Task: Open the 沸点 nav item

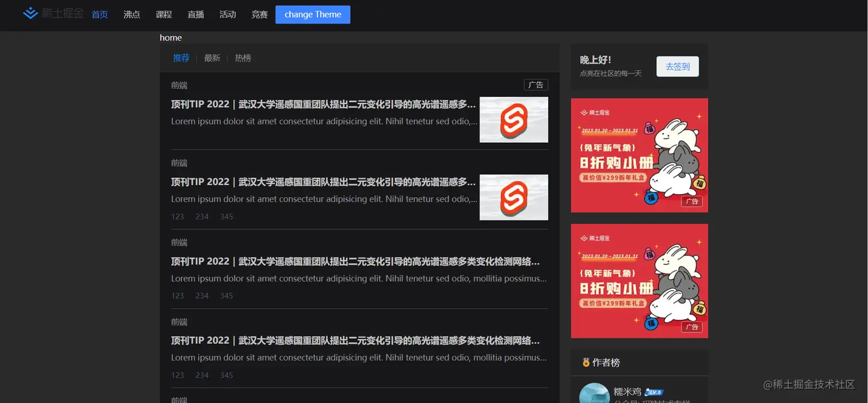Action: coord(132,14)
